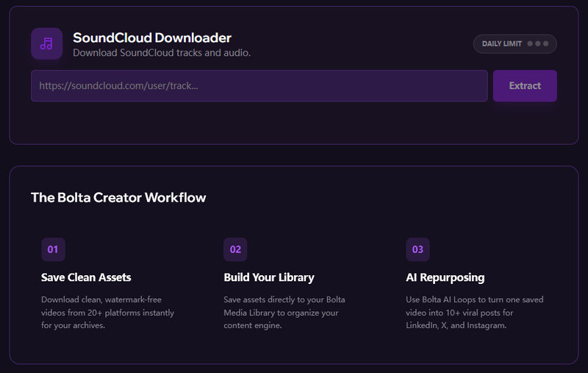Click the 'AI Repurposing' title
588x373 pixels.
point(445,277)
